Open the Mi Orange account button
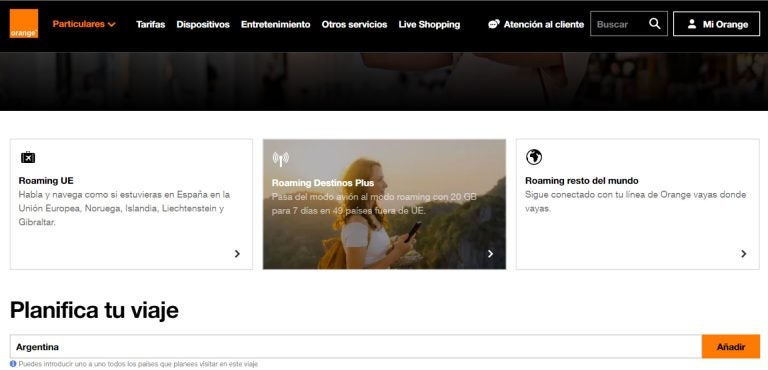 (717, 24)
